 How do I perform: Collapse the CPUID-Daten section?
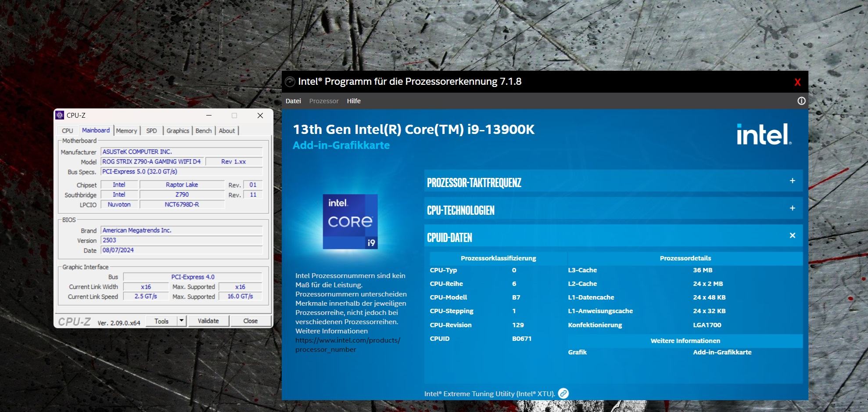(793, 235)
